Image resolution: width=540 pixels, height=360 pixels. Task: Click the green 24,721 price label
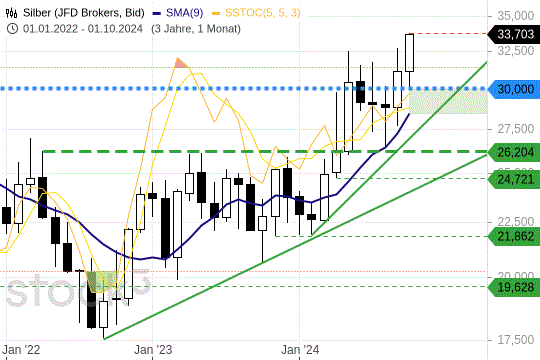coord(515,179)
